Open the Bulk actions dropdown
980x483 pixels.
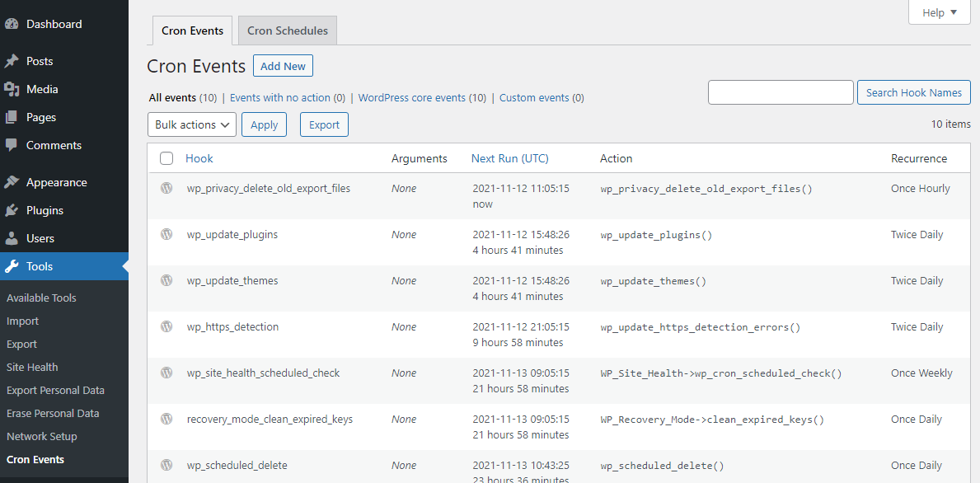tap(192, 124)
